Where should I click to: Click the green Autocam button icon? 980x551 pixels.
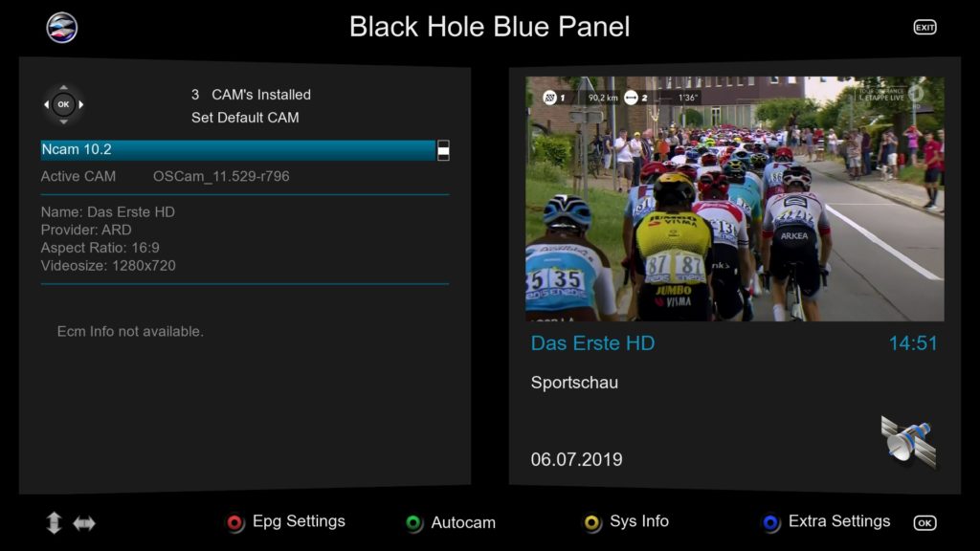(413, 523)
